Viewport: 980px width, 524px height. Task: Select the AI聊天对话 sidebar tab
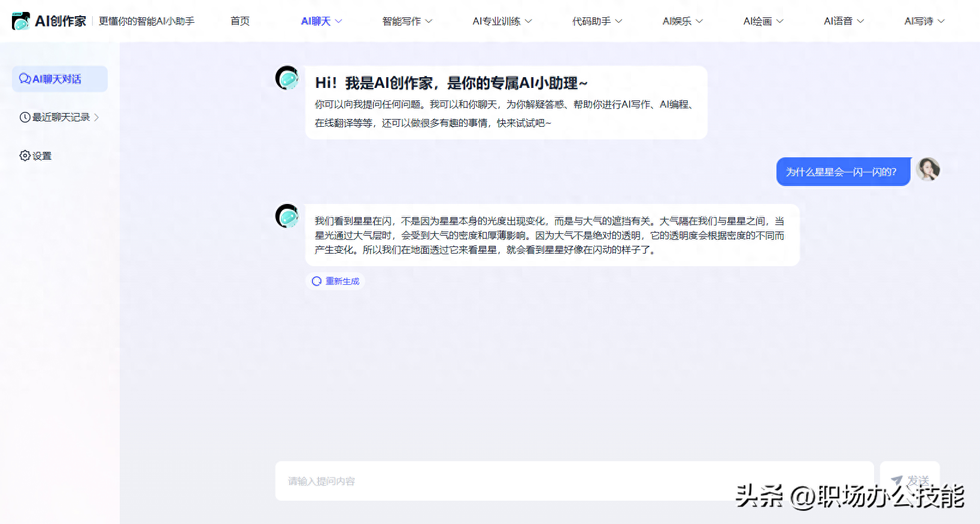point(60,79)
